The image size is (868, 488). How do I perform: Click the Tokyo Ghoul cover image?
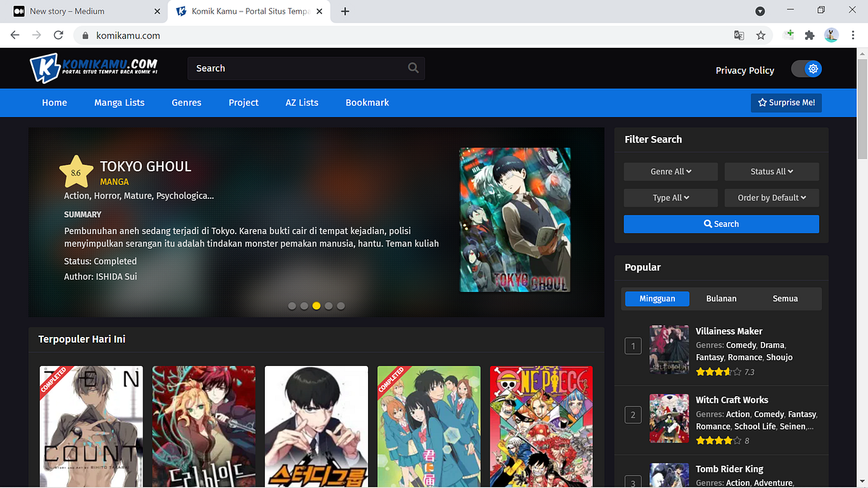[x=515, y=220]
